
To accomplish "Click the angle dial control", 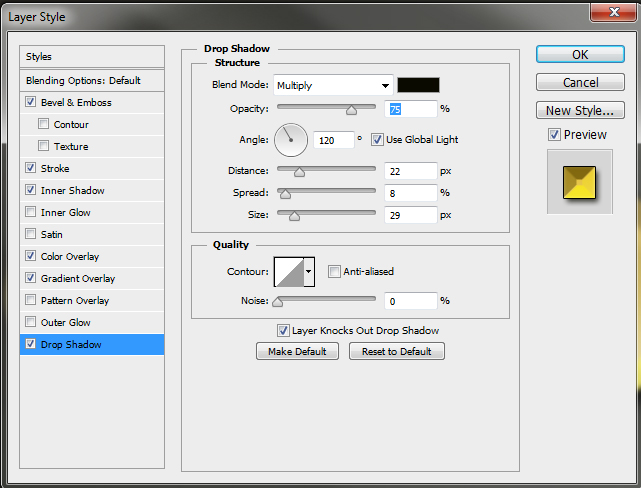I will 291,139.
